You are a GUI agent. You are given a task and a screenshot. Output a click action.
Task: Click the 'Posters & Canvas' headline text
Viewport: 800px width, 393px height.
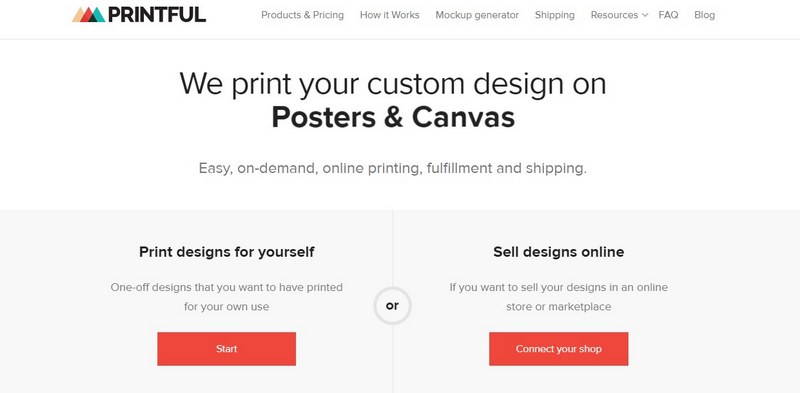(393, 117)
